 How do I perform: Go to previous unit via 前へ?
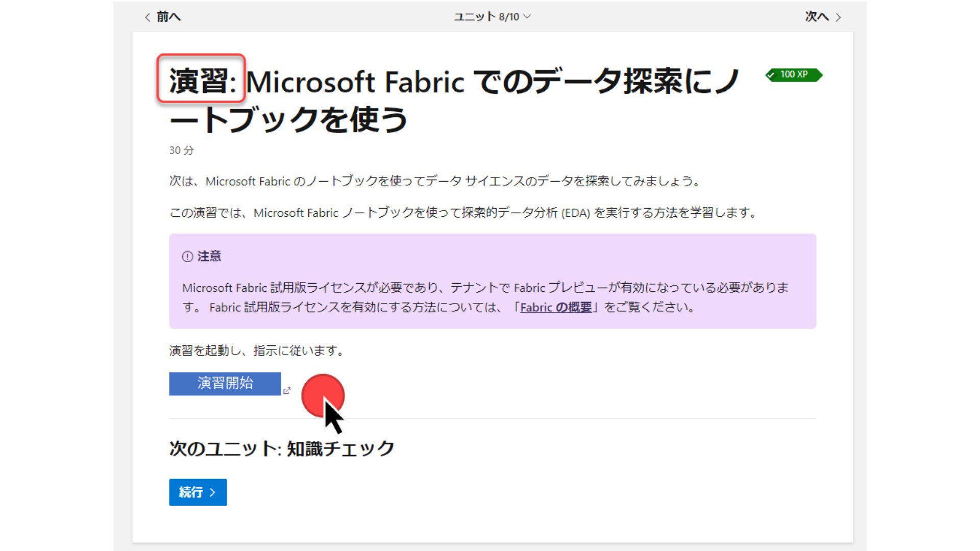click(162, 17)
